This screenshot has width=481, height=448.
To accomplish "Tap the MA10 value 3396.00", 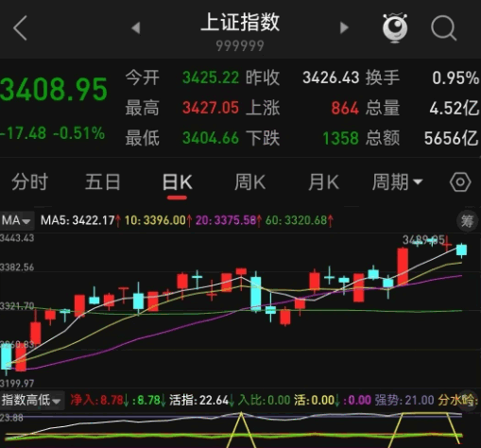I will [164, 220].
